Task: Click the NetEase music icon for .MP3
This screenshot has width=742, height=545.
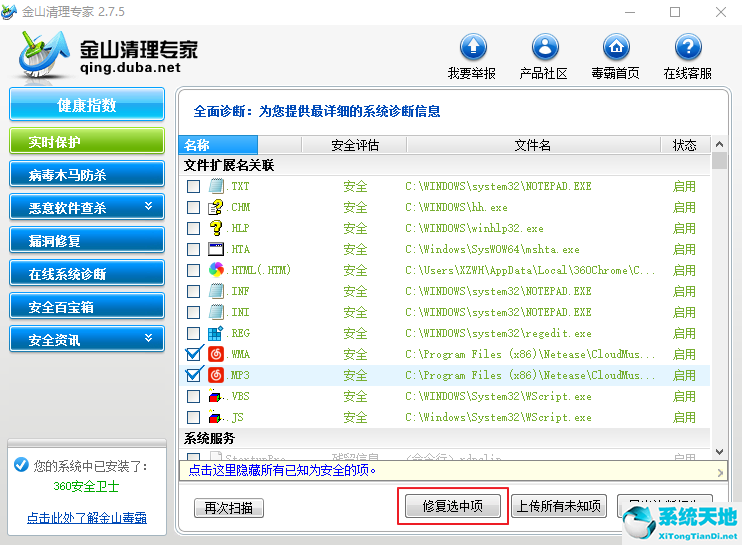Action: coord(216,375)
